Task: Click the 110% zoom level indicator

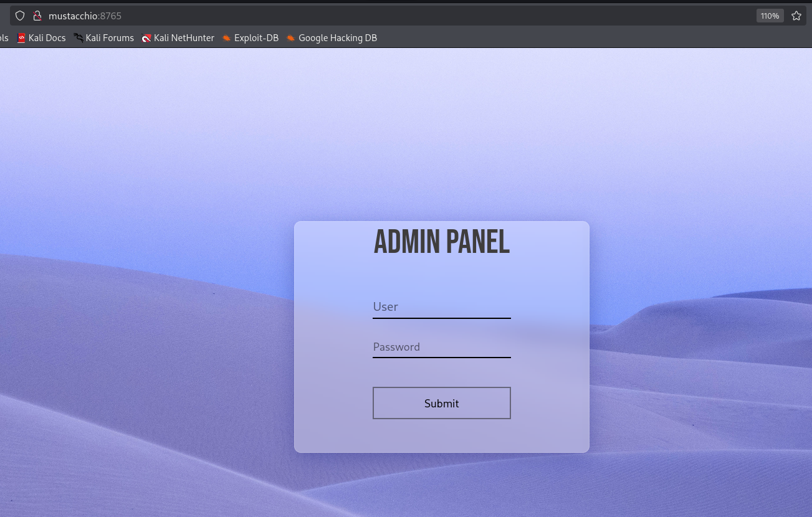Action: point(770,16)
